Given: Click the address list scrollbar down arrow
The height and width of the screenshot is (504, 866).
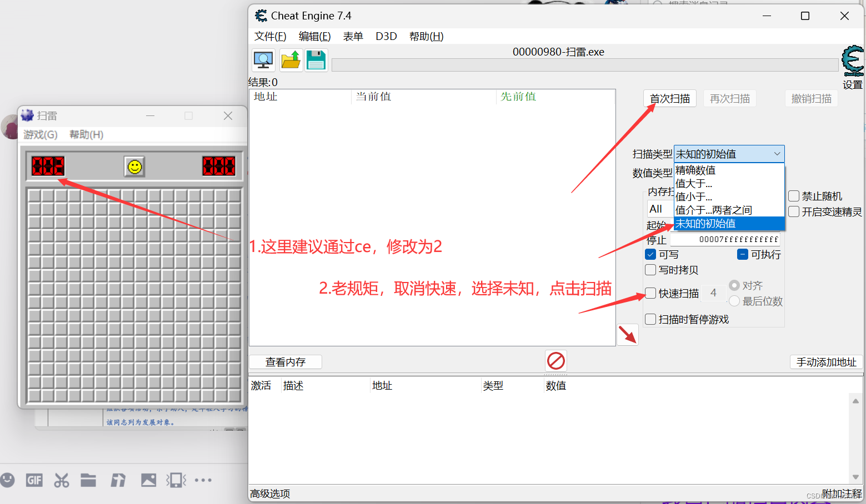Looking at the screenshot, I should pyautogui.click(x=855, y=477).
